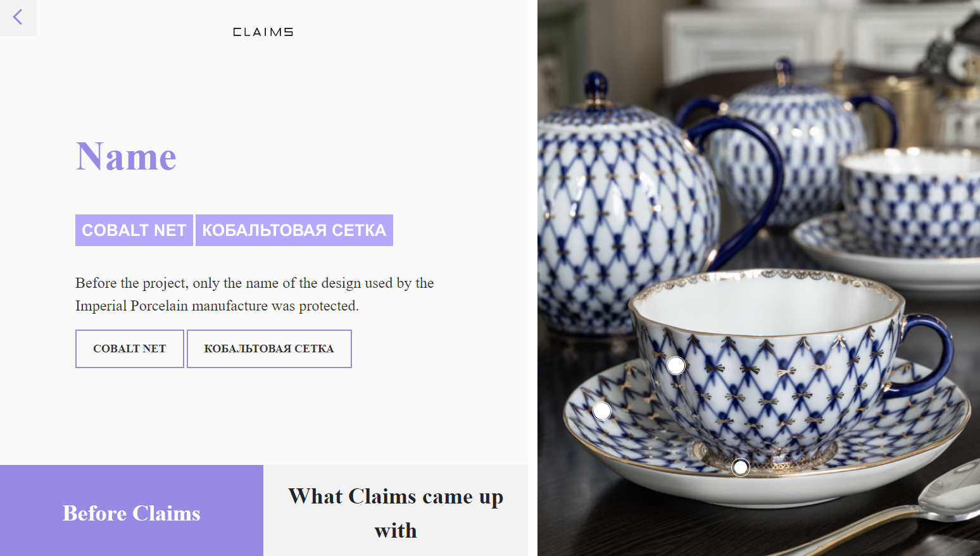Click the paragraph about Imperial Porcelain manufacture
Image resolution: width=980 pixels, height=556 pixels.
pyautogui.click(x=254, y=294)
